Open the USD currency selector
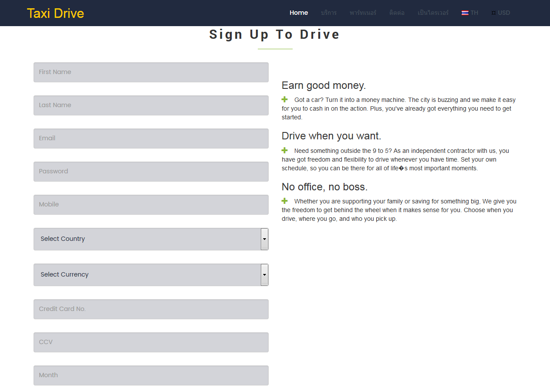550x392 pixels. tap(501, 13)
